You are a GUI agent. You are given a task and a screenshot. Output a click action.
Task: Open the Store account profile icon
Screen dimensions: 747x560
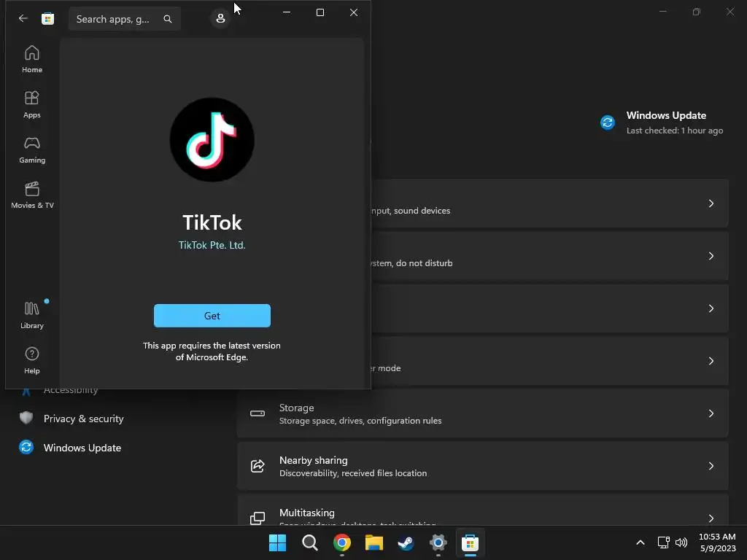pos(220,18)
